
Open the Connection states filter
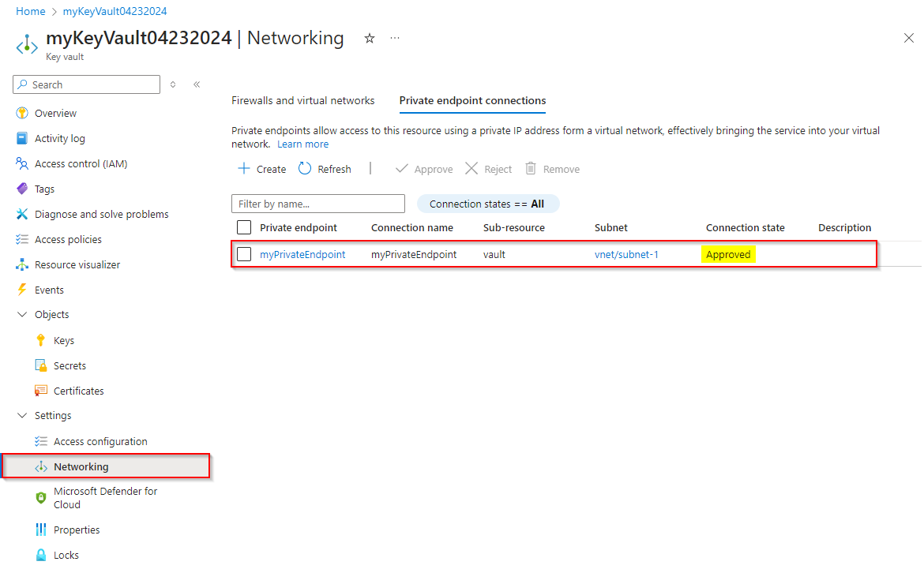point(488,204)
